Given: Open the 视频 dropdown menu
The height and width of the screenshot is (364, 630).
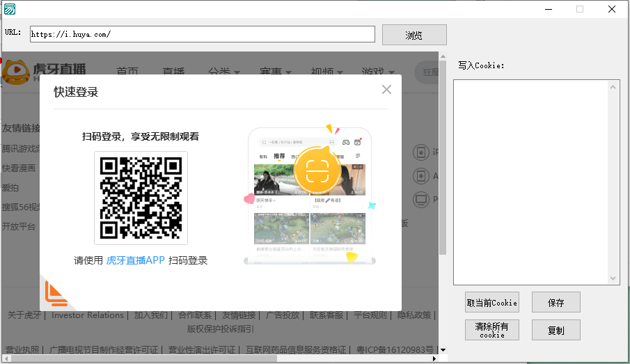Looking at the screenshot, I should 326,72.
